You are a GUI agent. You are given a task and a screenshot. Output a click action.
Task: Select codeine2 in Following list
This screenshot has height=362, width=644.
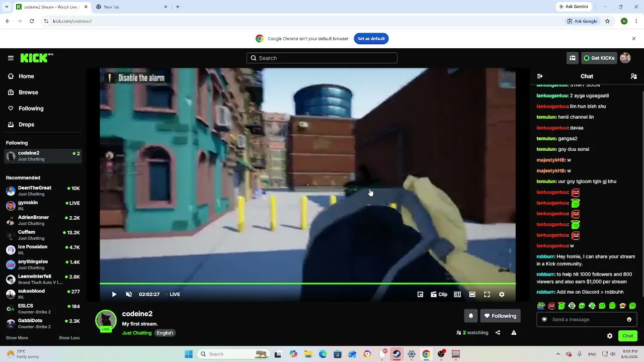click(43, 156)
